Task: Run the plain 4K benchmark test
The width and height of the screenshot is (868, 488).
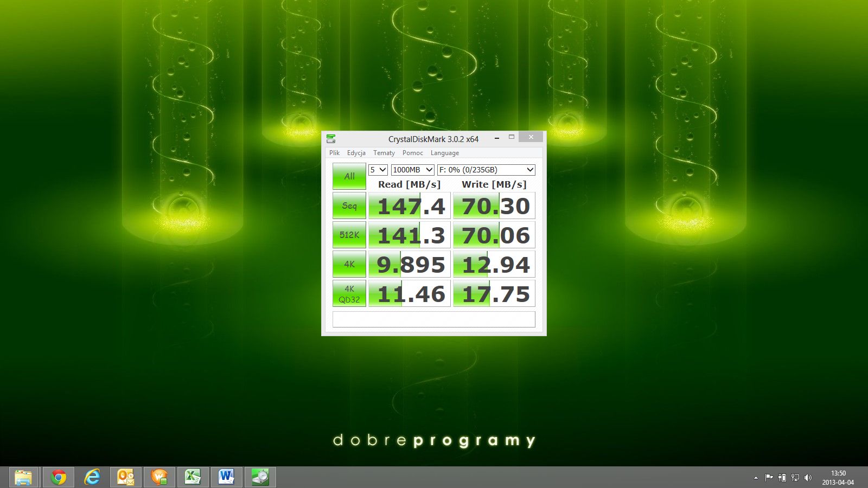Action: pos(349,264)
